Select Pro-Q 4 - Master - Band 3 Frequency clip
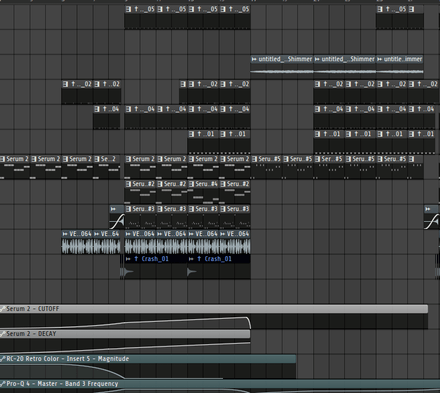This screenshot has width=440, height=393. [220, 386]
